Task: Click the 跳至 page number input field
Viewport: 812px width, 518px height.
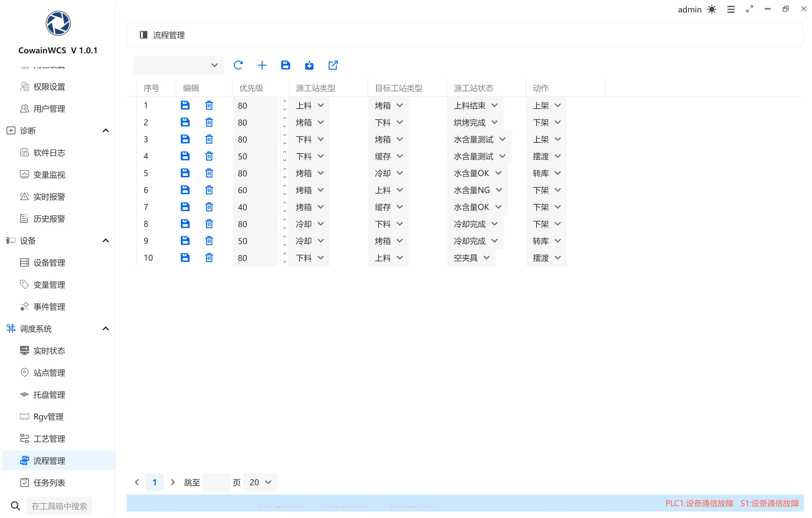Action: click(216, 482)
